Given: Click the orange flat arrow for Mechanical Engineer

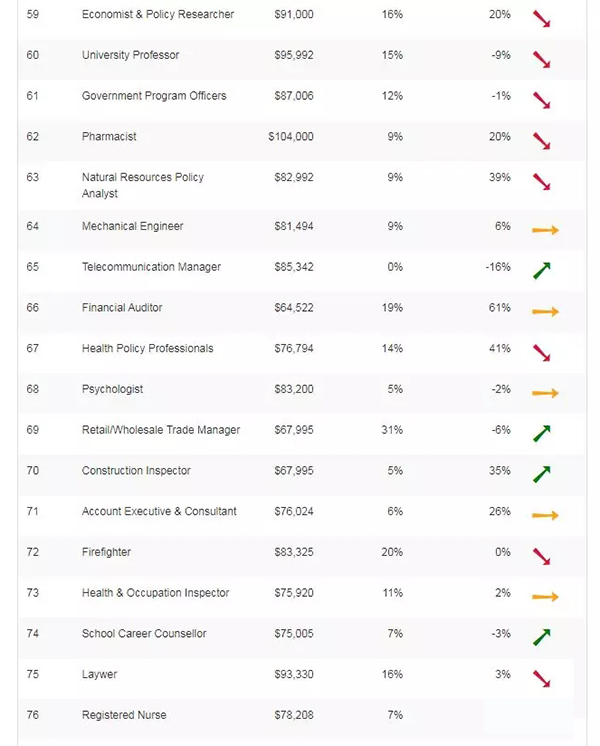Looking at the screenshot, I should click(x=545, y=230).
